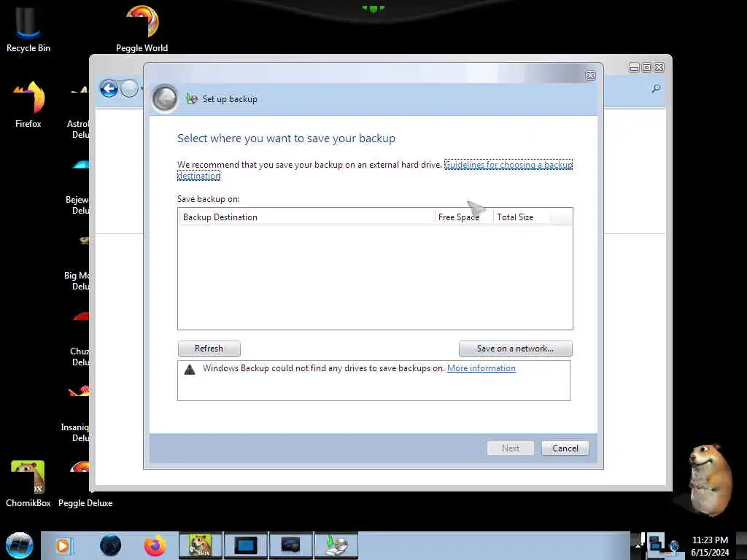Sort by Total Size column header
The height and width of the screenshot is (560, 747).
(522, 217)
